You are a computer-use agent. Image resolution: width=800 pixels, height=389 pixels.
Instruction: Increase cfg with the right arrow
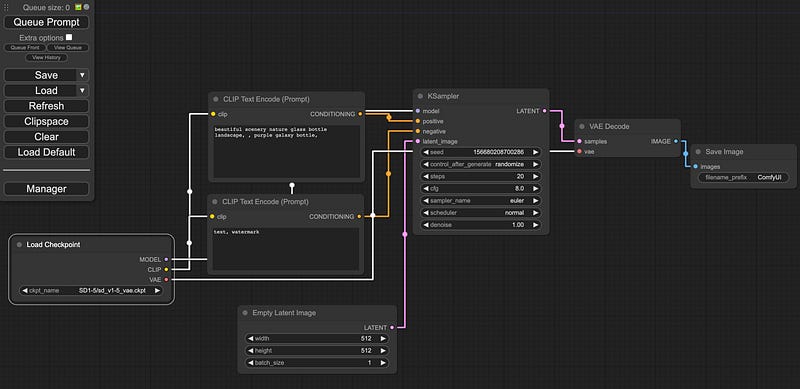[x=536, y=188]
